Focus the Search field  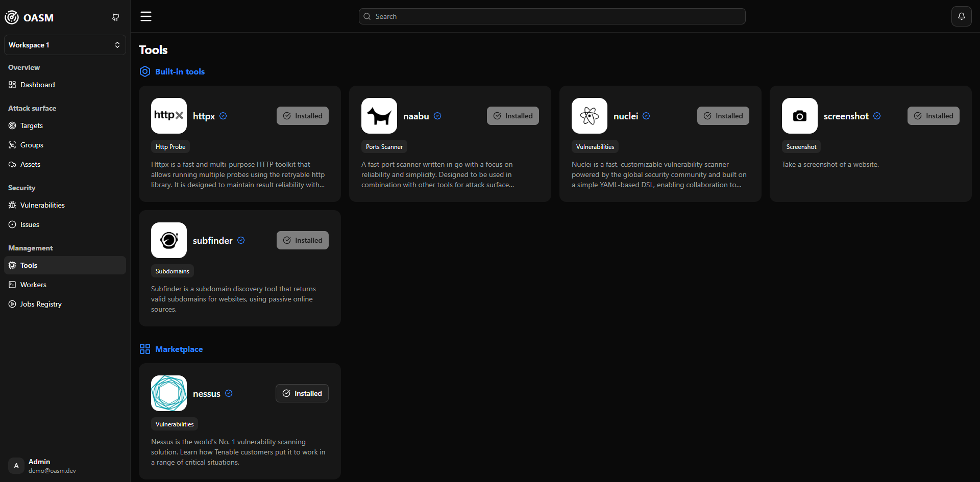coord(552,16)
